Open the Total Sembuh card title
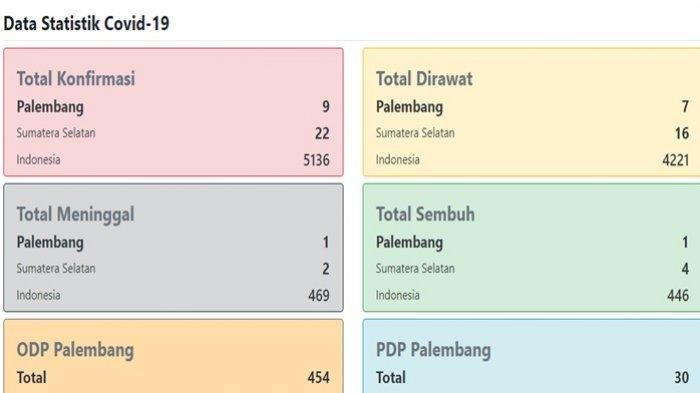Viewport: 700px width, 393px height. [425, 214]
